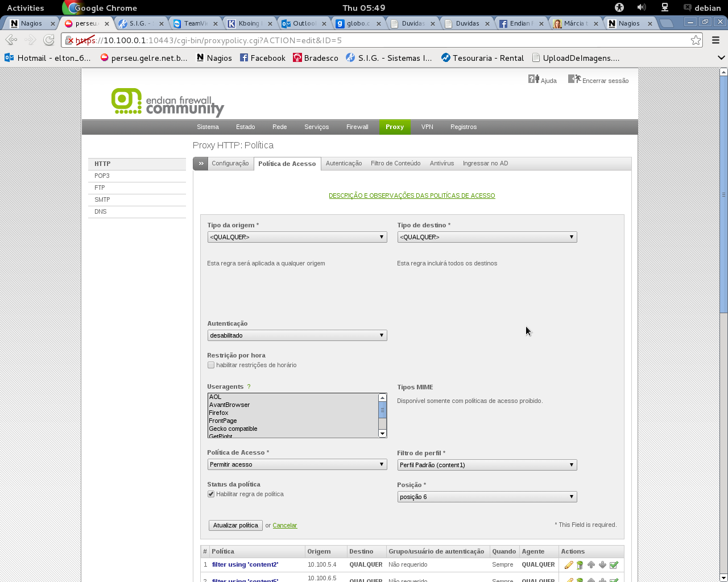Click the Chrome back arrow
This screenshot has width=728, height=582.
click(11, 40)
